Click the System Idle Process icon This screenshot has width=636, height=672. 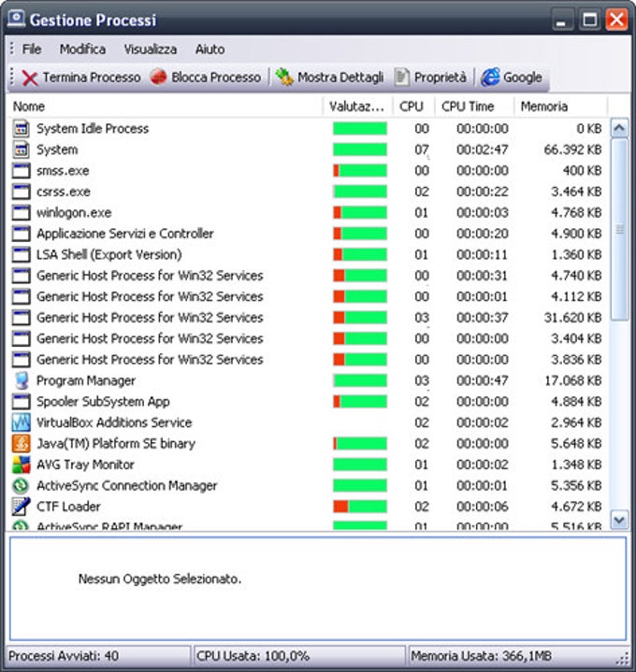pyautogui.click(x=21, y=129)
